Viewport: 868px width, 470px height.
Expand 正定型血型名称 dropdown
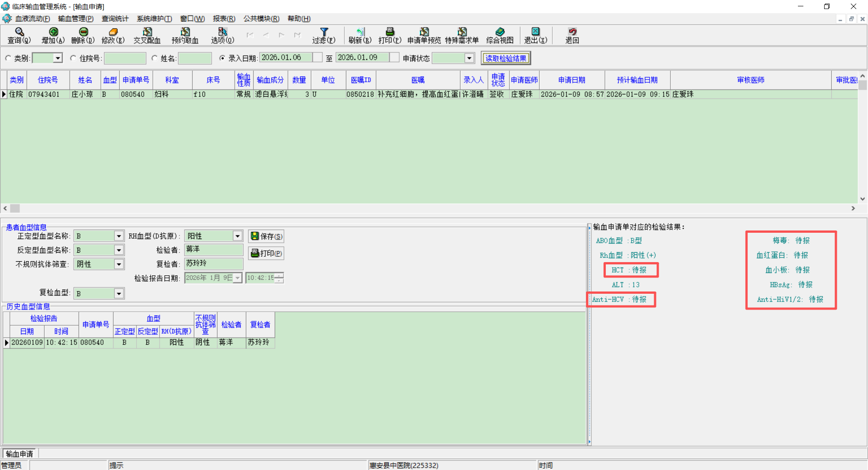[x=119, y=236]
